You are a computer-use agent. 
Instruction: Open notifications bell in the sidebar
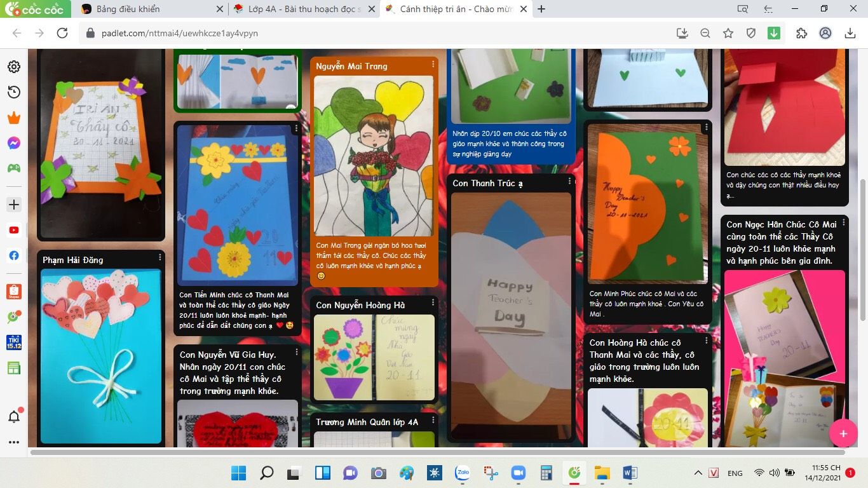tap(14, 417)
